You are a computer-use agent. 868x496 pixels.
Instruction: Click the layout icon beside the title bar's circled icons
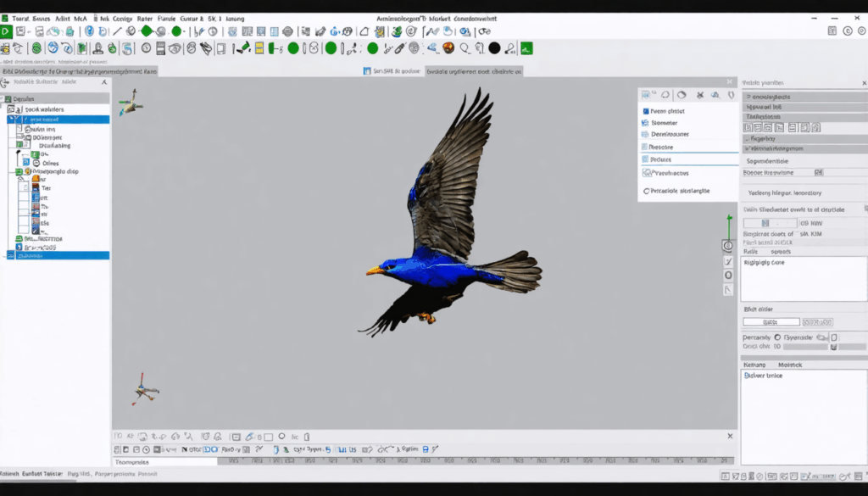tap(832, 31)
